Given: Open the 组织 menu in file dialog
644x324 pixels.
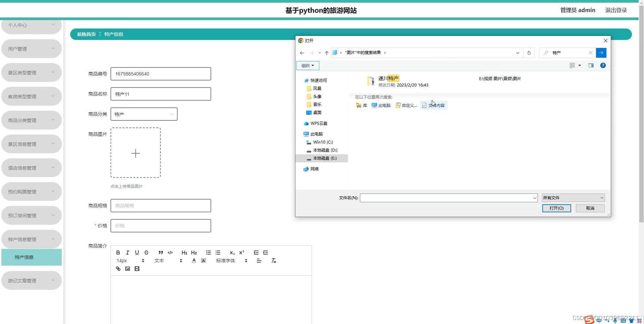Looking at the screenshot, I should 308,66.
